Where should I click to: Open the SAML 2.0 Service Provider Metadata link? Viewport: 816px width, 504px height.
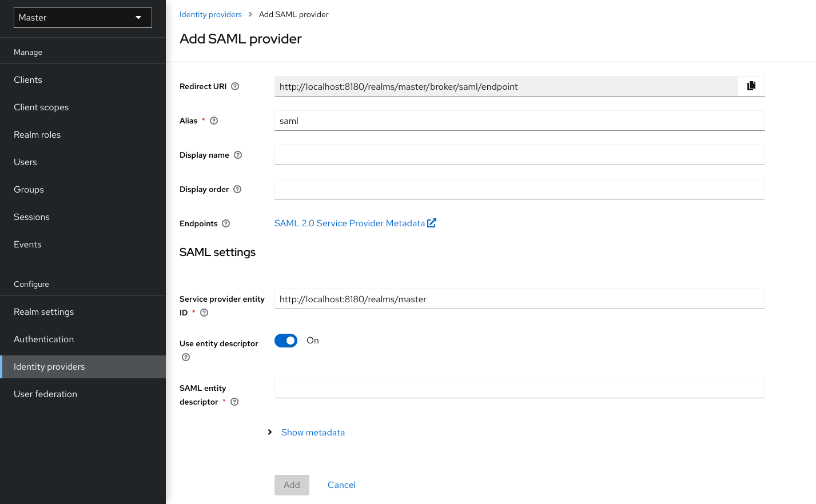[349, 223]
